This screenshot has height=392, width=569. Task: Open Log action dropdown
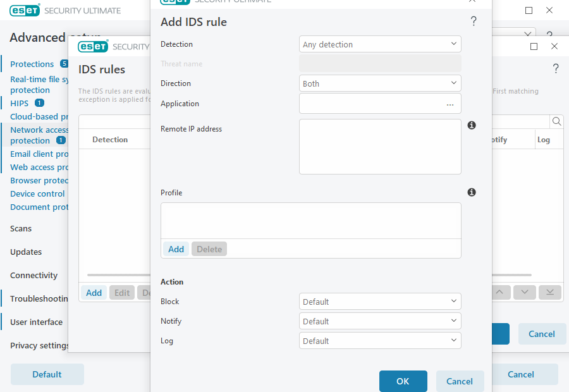[x=380, y=340]
